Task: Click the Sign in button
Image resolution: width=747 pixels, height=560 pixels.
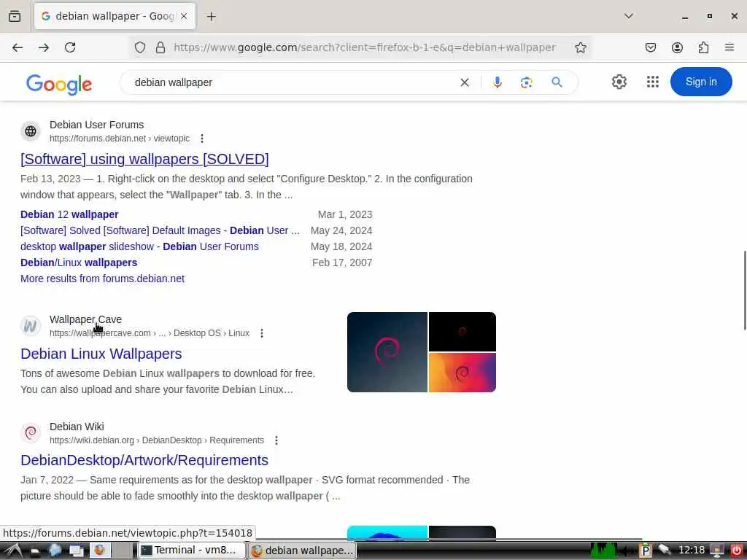Action: [x=701, y=82]
